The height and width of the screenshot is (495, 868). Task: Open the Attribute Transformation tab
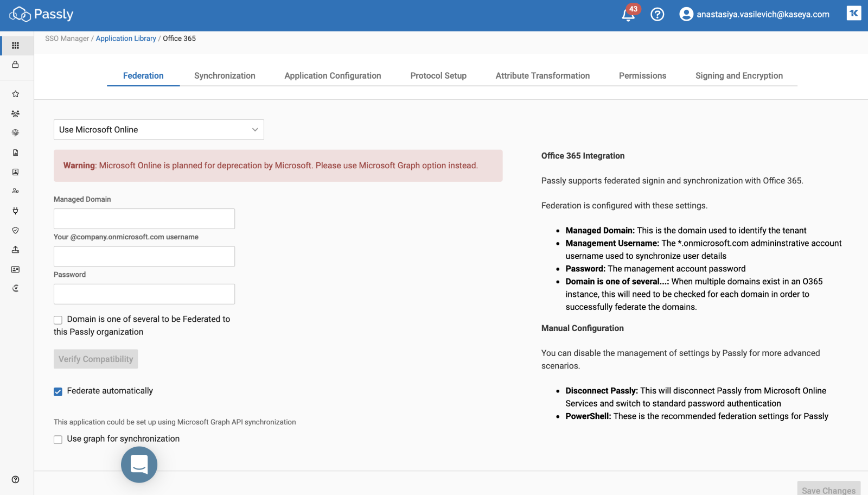pos(542,75)
